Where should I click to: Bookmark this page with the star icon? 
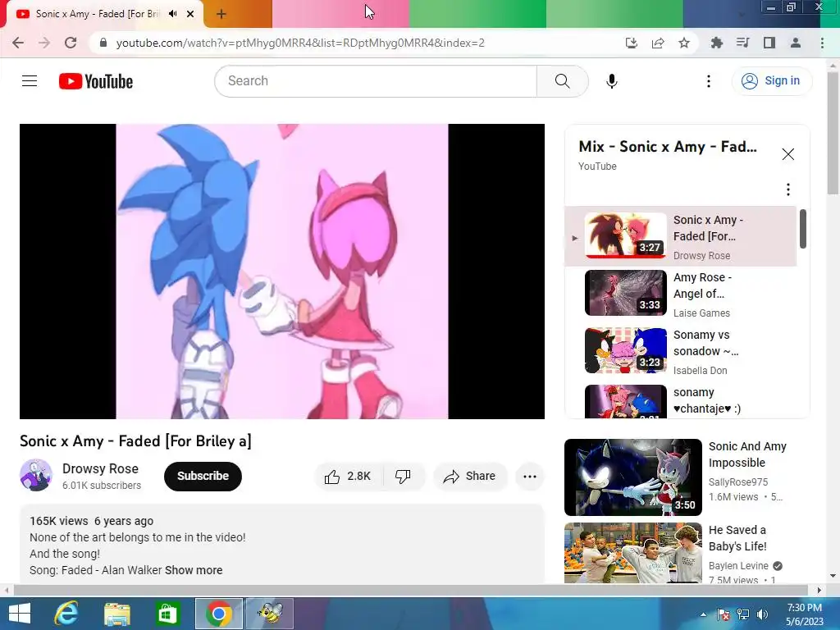pos(684,43)
